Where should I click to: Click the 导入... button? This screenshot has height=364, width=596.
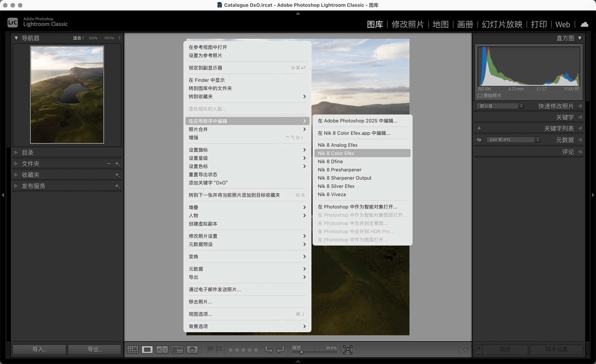[39, 349]
